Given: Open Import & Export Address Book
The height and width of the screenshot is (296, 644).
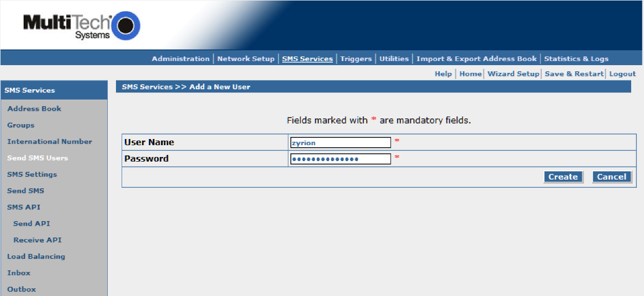Looking at the screenshot, I should coord(476,59).
